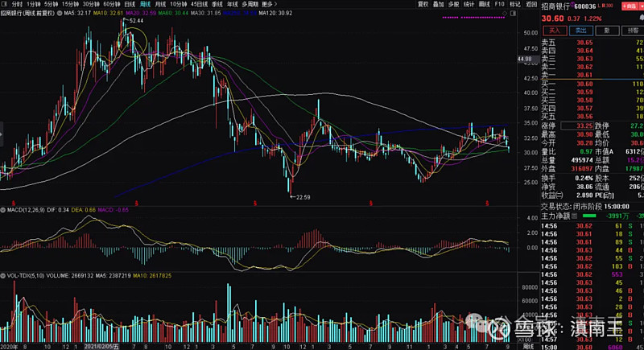Screen dimensions: 644x350
Task: Click the 周线 label at chart bottom-right
Action: point(528,347)
